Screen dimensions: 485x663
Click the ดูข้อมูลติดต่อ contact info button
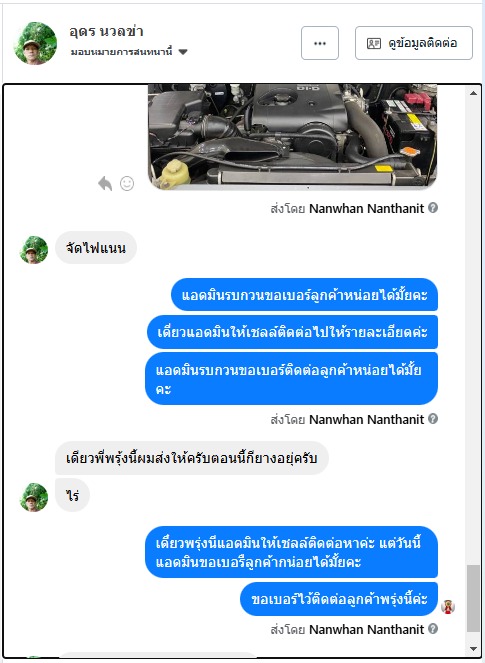pyautogui.click(x=414, y=43)
